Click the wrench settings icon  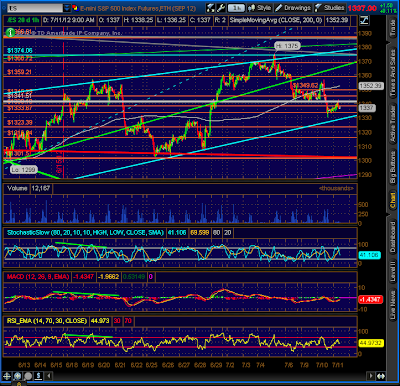pyautogui.click(x=221, y=8)
